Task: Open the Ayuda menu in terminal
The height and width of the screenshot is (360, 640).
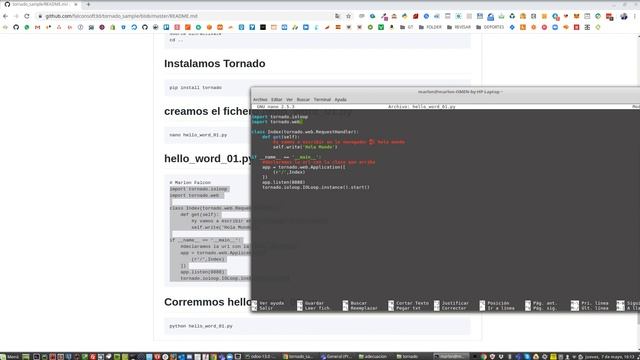Action: click(340, 100)
